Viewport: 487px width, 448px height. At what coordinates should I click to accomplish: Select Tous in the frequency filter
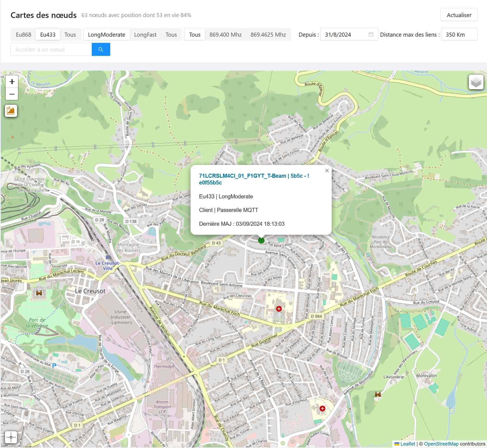(195, 34)
